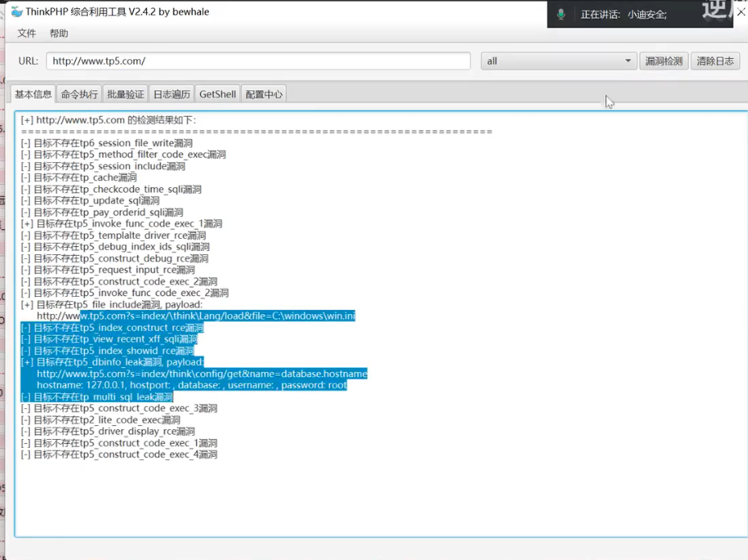Open the 文件 menu
The image size is (748, 560).
tap(27, 33)
